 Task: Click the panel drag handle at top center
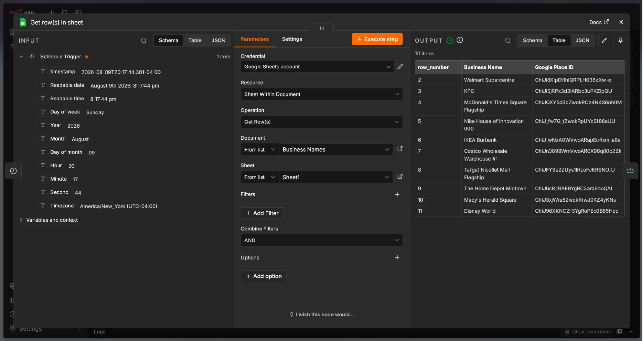pyautogui.click(x=322, y=28)
